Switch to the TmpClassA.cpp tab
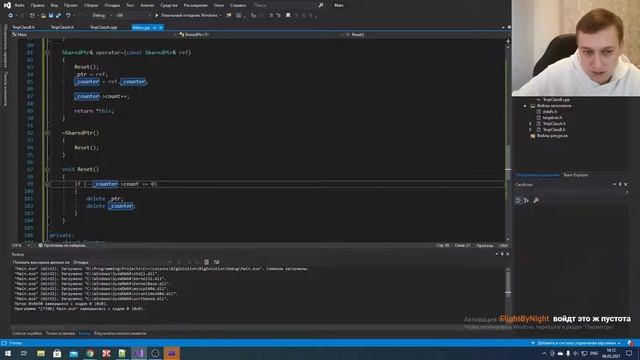 [x=103, y=27]
